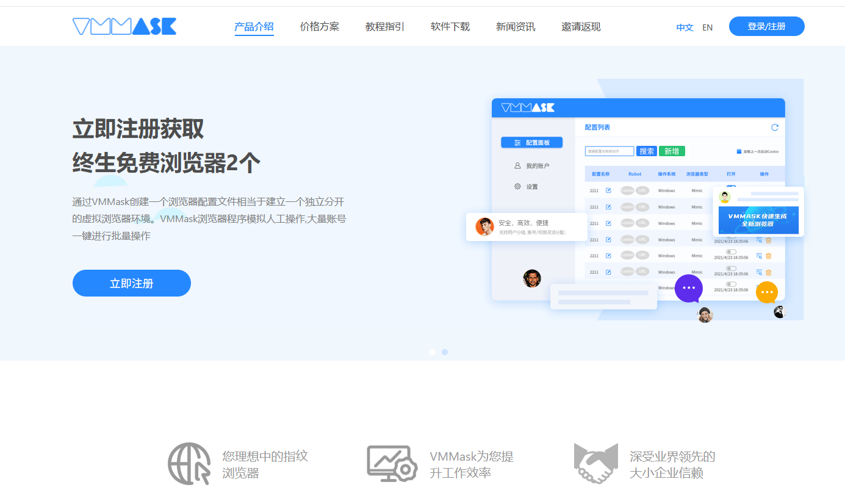Click the VMMASK logo in the page header

(x=124, y=26)
